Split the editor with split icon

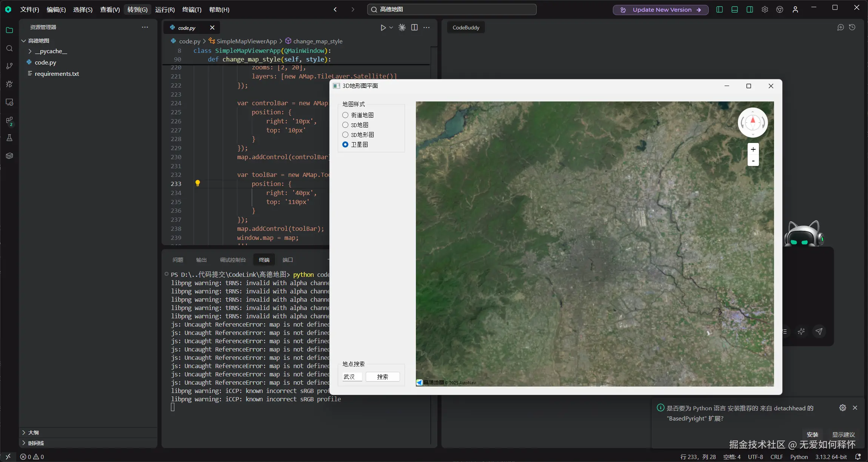[414, 28]
